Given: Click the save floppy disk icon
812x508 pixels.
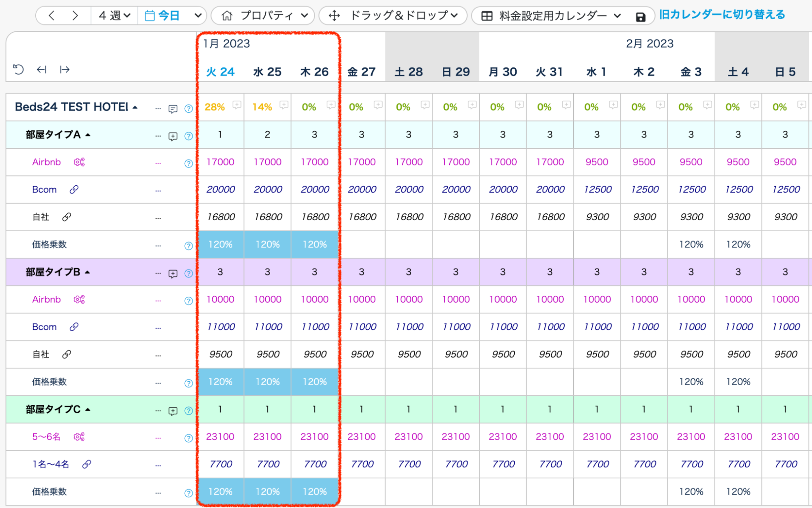Looking at the screenshot, I should click(x=640, y=17).
